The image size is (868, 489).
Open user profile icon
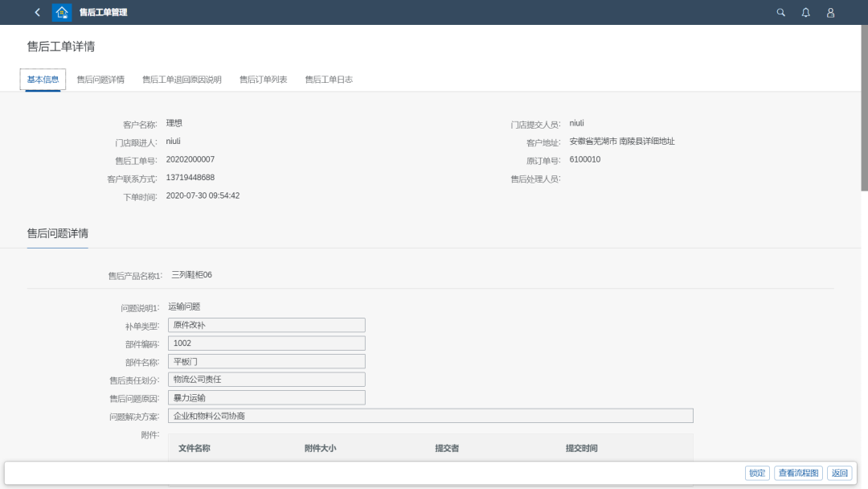tap(830, 12)
